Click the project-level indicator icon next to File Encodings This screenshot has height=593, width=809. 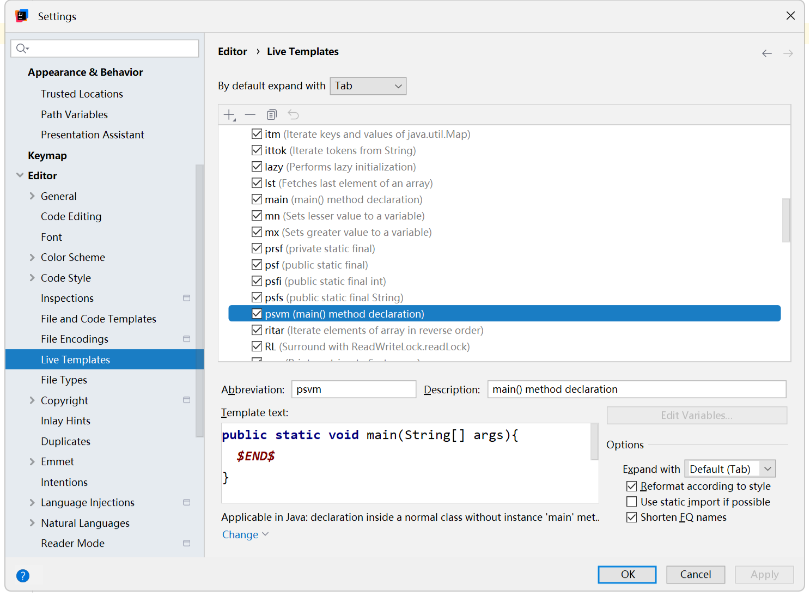tap(187, 339)
